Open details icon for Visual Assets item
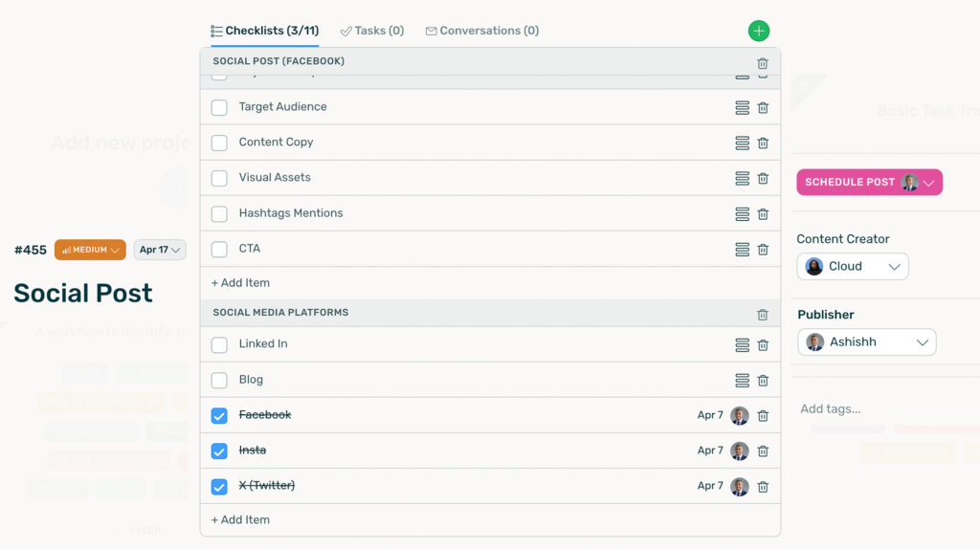The width and height of the screenshot is (980, 550). coord(742,179)
